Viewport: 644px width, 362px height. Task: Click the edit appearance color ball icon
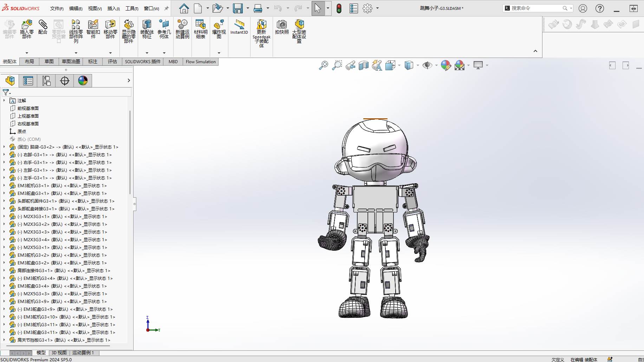pos(446,65)
